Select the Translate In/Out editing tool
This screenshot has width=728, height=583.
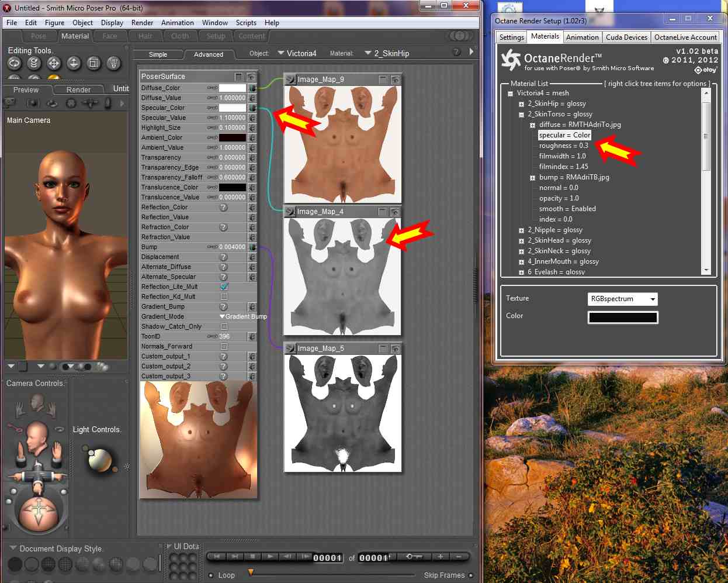74,63
